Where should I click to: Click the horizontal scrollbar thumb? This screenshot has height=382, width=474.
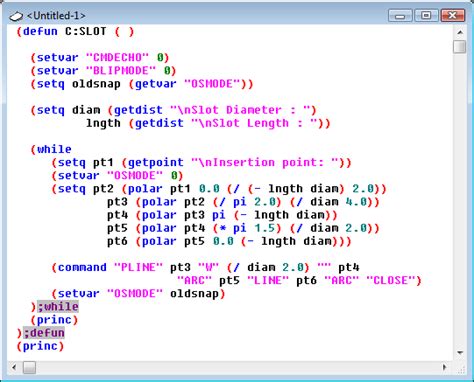[29, 368]
